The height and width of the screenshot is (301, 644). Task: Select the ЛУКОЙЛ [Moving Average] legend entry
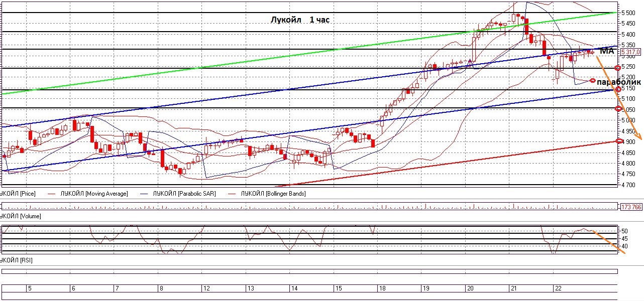[x=94, y=193]
